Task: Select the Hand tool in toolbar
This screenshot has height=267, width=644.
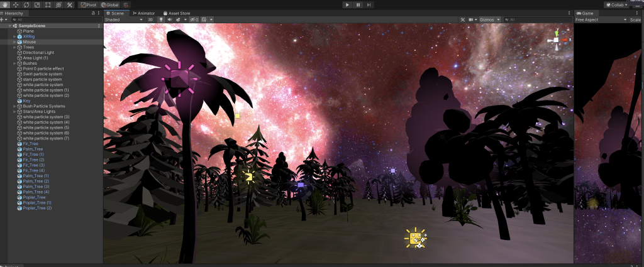Action: tap(6, 4)
